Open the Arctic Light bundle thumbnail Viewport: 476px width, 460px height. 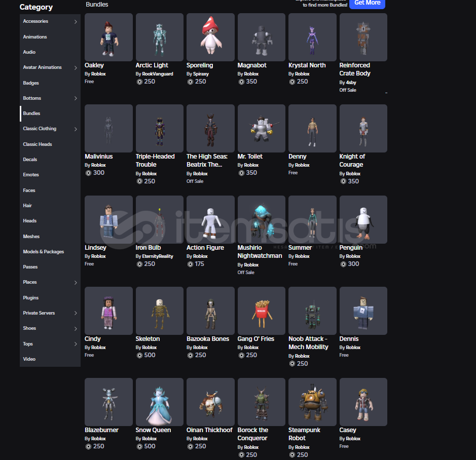[160, 37]
